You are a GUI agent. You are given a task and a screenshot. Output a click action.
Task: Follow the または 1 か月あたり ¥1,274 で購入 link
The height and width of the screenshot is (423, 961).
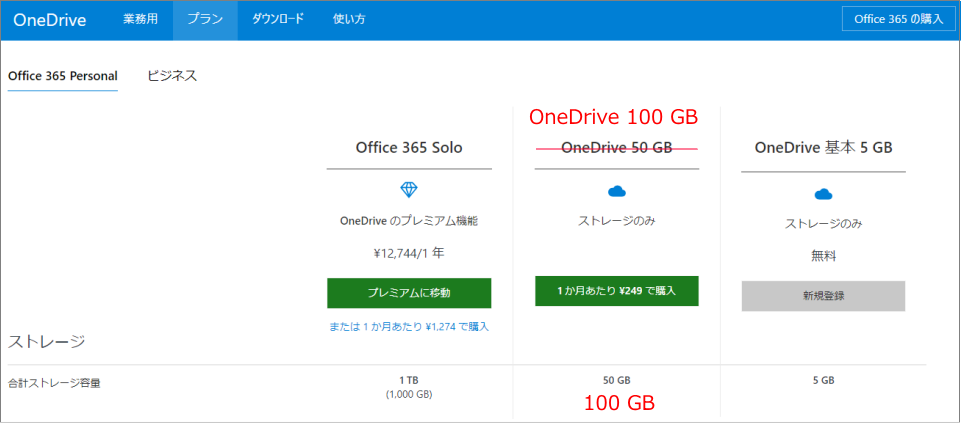pos(409,326)
